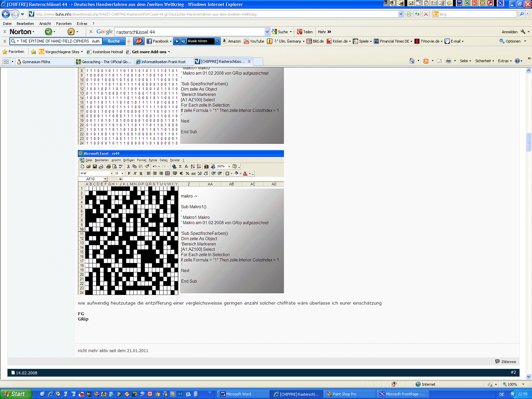This screenshot has height=399, width=532.
Task: Open the Google toolbar Suche dropdown arrow
Action: point(291,32)
